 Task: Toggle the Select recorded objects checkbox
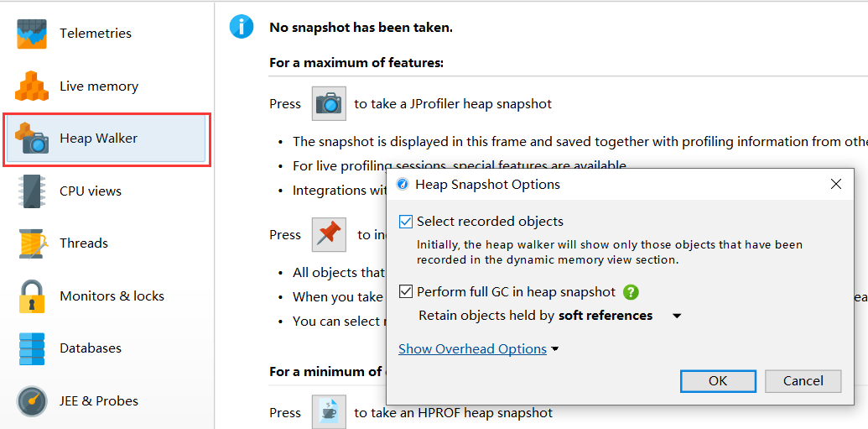point(407,222)
